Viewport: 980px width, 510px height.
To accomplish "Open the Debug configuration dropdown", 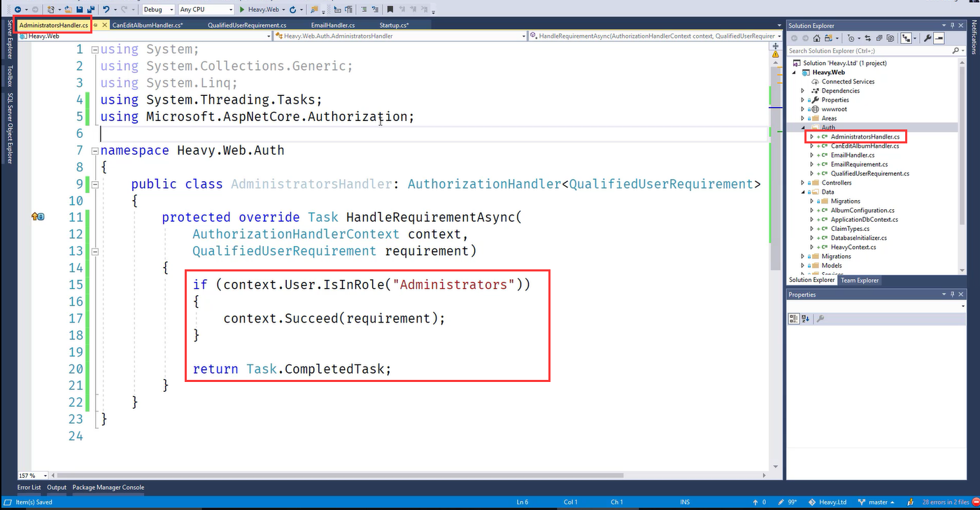I will pos(158,9).
